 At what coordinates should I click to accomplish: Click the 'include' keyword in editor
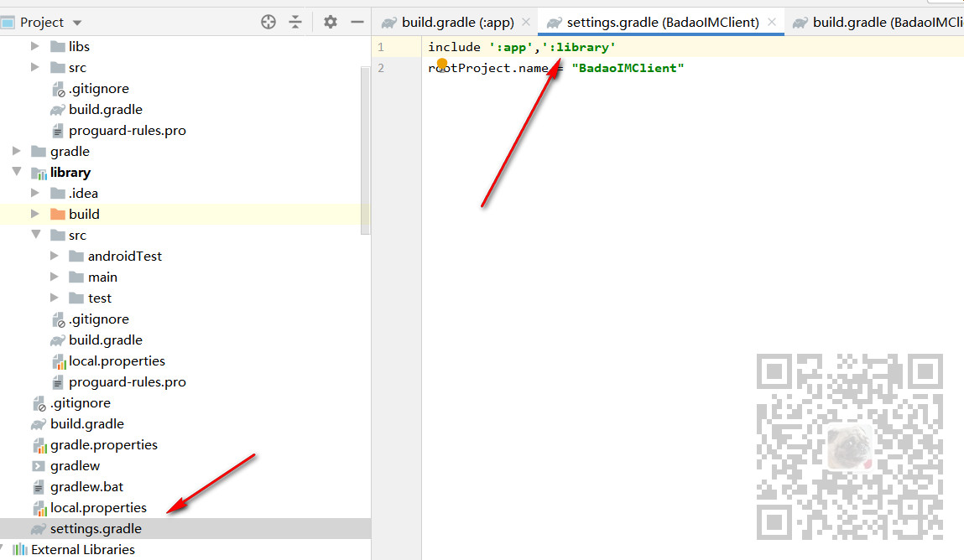coord(455,47)
